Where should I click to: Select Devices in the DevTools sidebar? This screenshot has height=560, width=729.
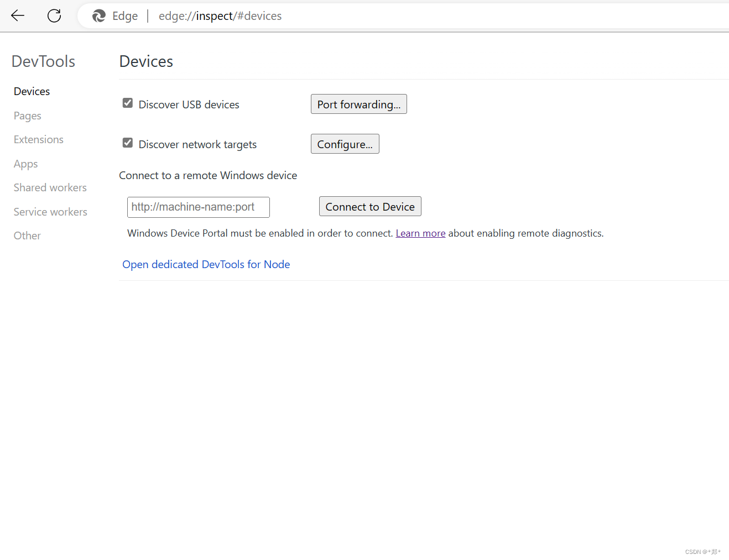coord(32,91)
